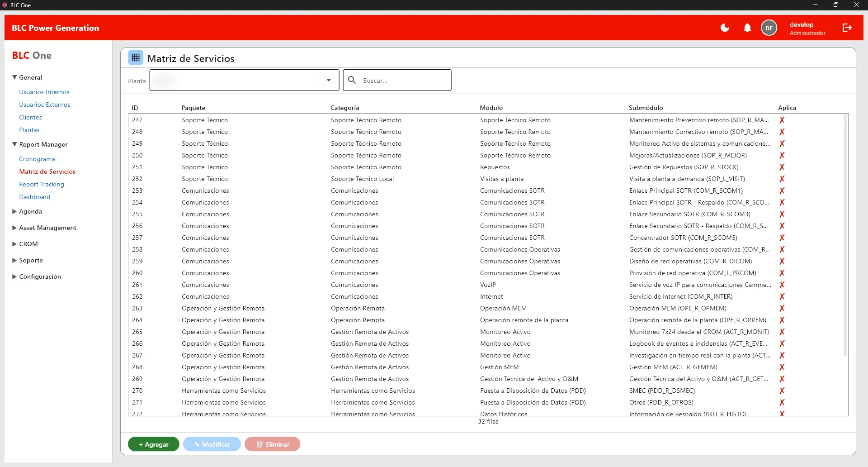Click 'Operación MEM (OPE_R_OPMEM)' cell
868x467 pixels.
pyautogui.click(x=678, y=308)
